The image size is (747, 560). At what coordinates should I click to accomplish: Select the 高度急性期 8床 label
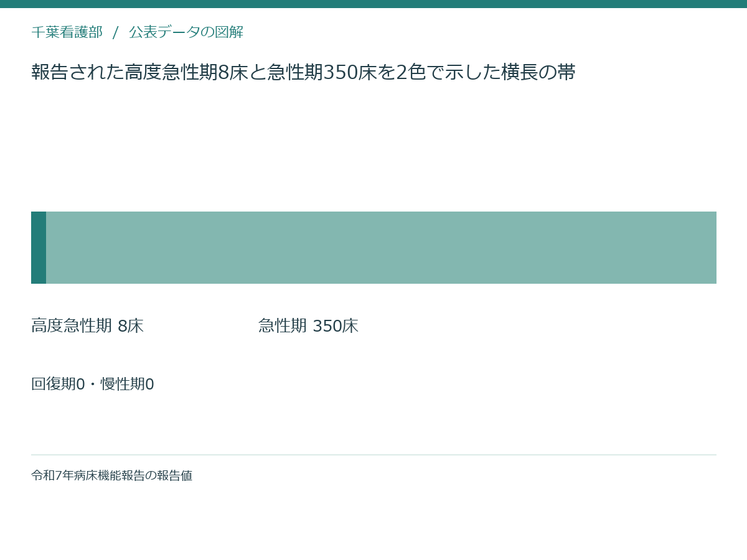pos(87,326)
